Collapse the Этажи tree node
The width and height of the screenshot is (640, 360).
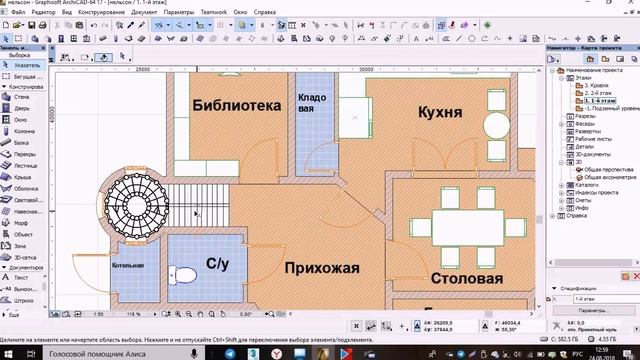tap(562, 78)
